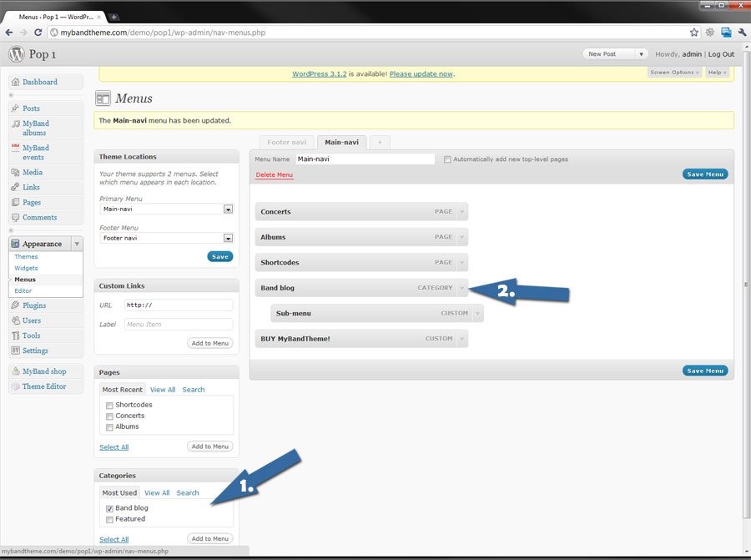Open the New Post dropdown arrow
This screenshot has width=751, height=560.
click(641, 54)
